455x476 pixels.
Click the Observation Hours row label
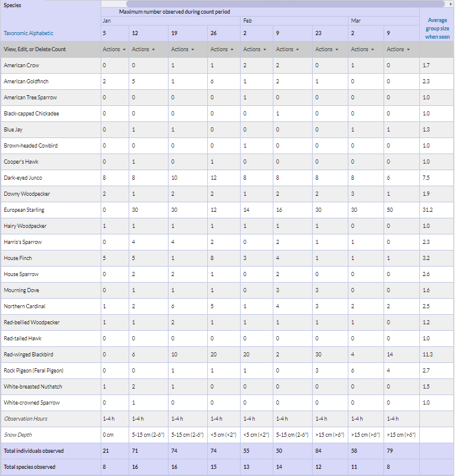coord(26,419)
